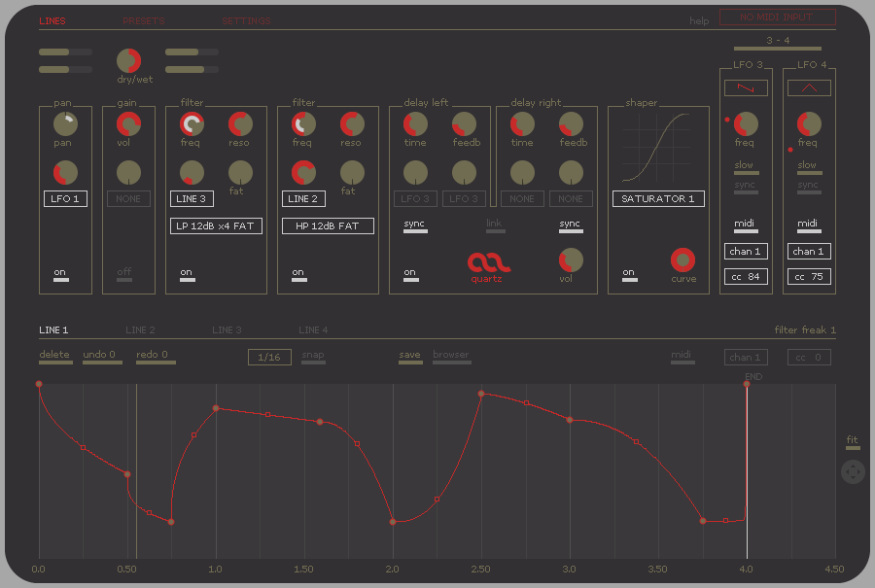Image resolution: width=875 pixels, height=588 pixels.
Task: Select the LFO 4 triangle waveform icon
Action: [x=809, y=87]
